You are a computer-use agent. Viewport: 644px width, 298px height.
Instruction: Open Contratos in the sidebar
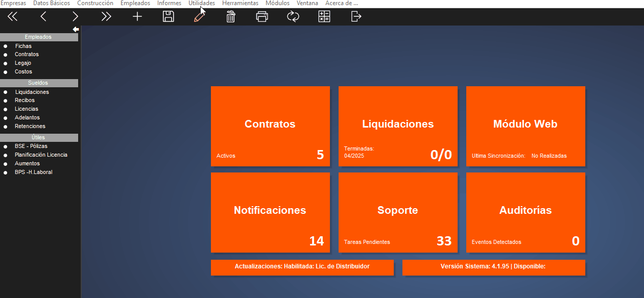point(27,54)
